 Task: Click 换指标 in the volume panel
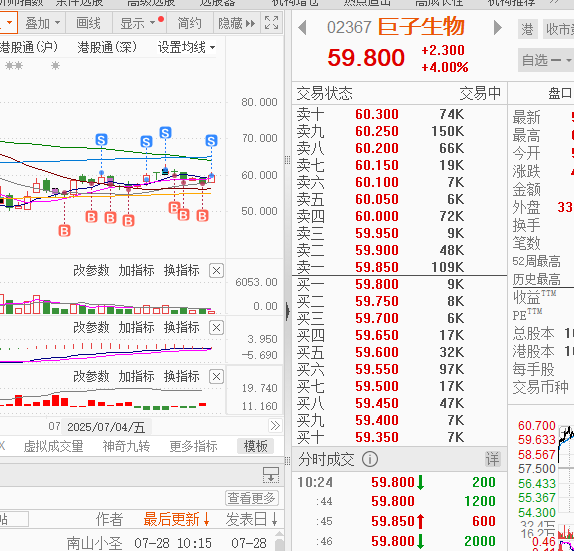(182, 271)
